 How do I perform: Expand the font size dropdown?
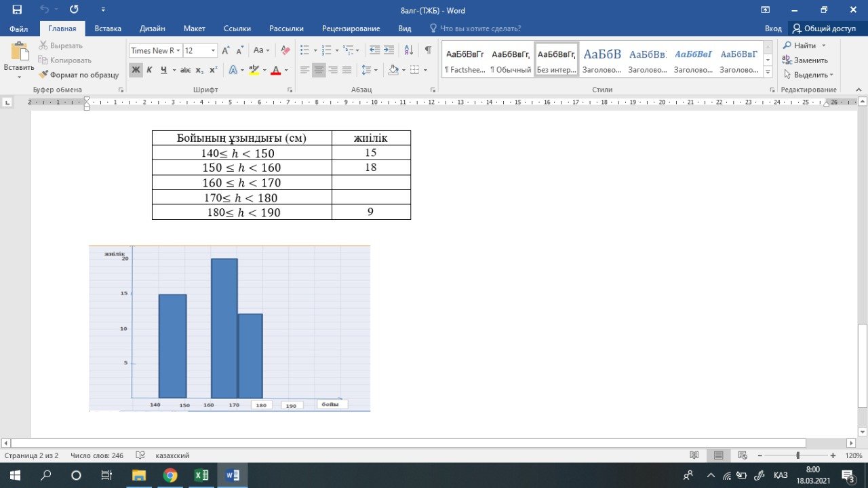click(x=213, y=51)
